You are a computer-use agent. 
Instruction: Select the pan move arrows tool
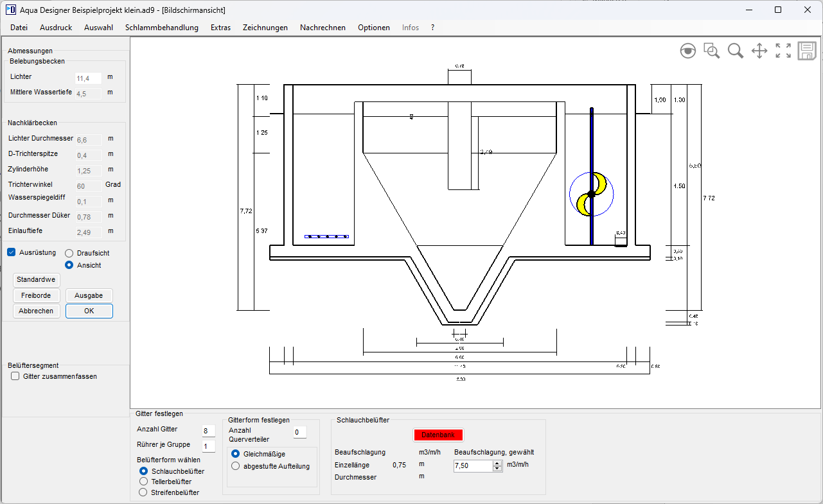tap(759, 51)
